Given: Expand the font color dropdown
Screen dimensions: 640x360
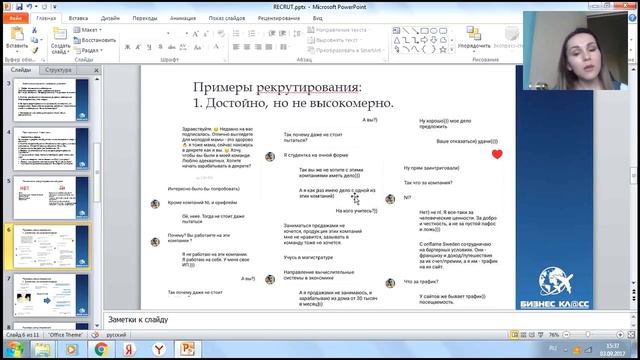Looking at the screenshot, I should pyautogui.click(x=223, y=47).
